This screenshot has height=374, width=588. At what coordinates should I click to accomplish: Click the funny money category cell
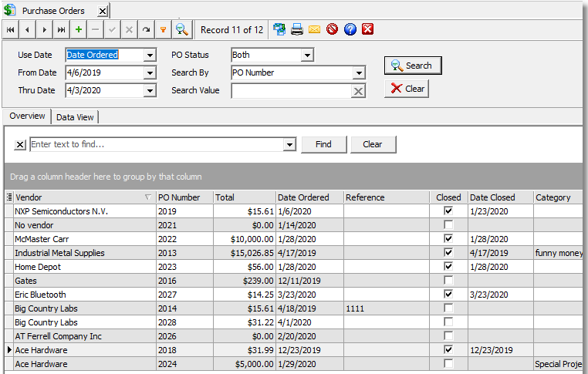[x=558, y=253]
